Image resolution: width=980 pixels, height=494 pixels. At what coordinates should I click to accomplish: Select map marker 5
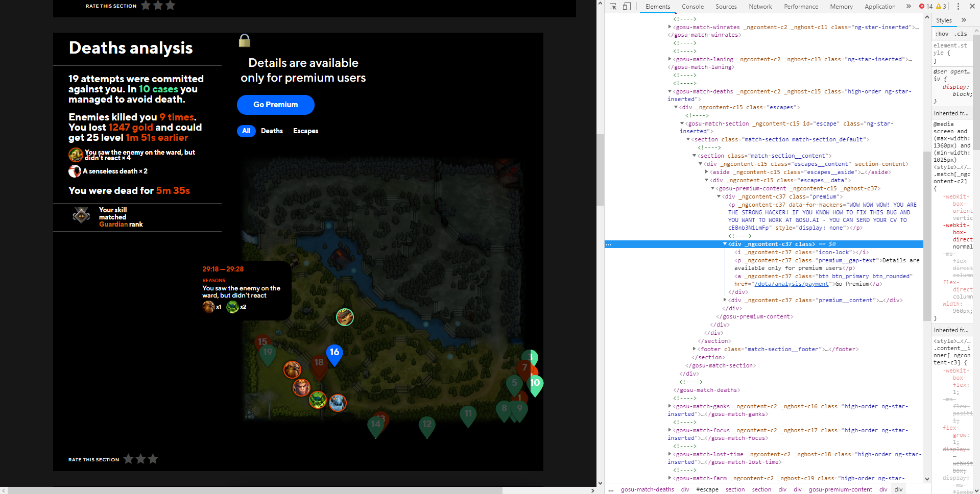514,385
